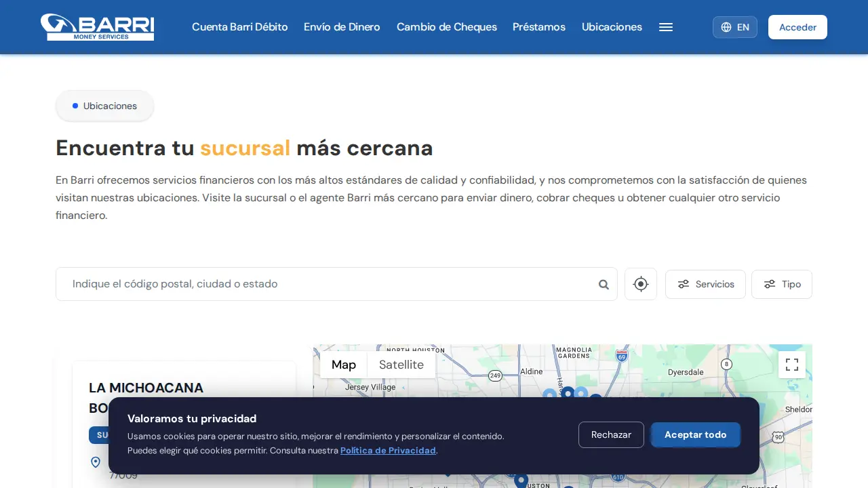Click the globe language icon

click(726, 27)
